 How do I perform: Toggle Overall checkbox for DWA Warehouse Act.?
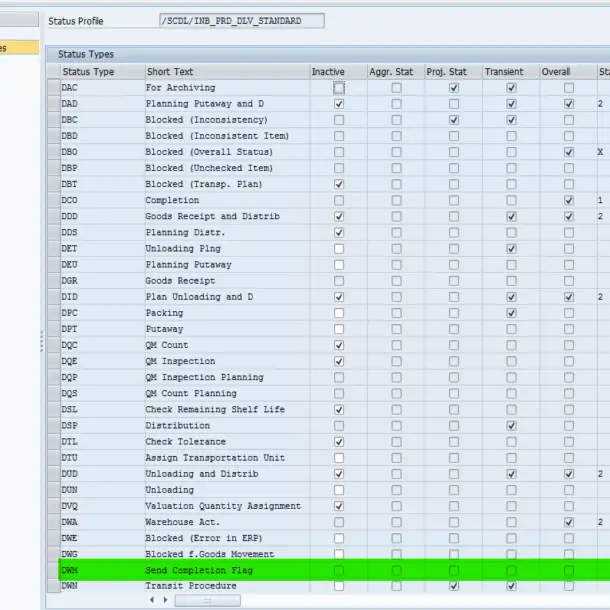click(569, 522)
